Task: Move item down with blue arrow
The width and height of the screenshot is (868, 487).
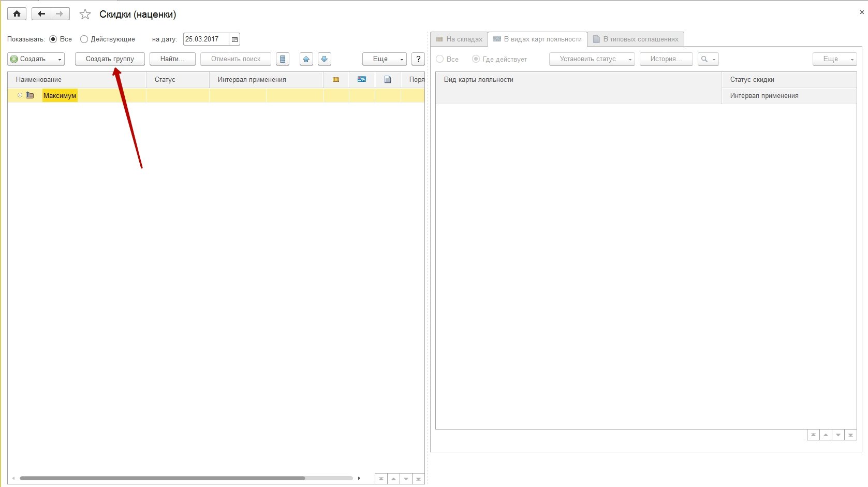Action: click(x=325, y=59)
